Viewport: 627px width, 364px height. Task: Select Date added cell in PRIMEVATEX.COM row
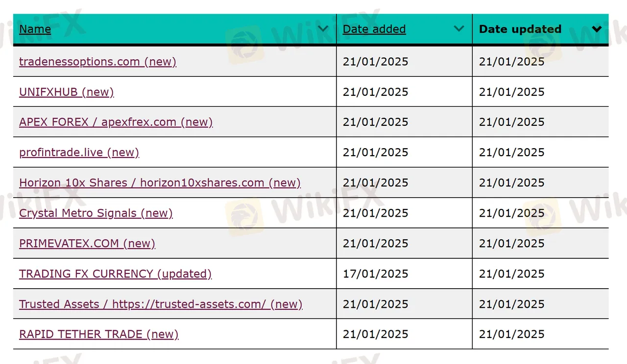[x=405, y=244]
